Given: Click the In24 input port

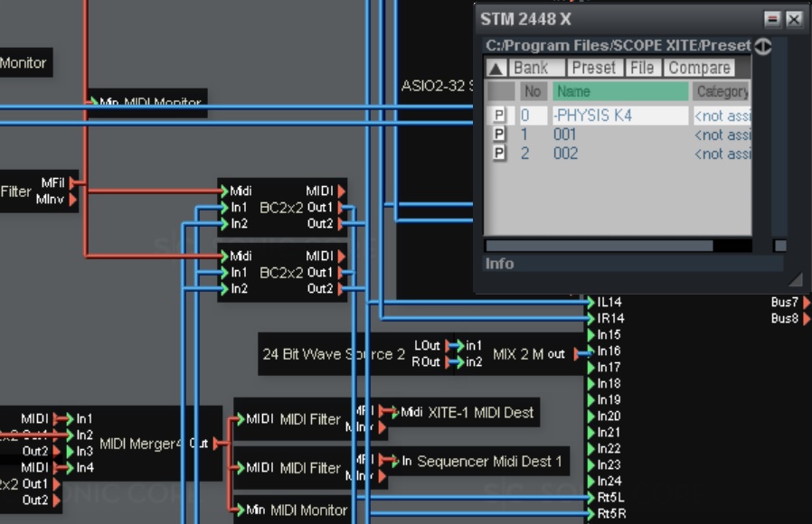Looking at the screenshot, I should [x=590, y=481].
